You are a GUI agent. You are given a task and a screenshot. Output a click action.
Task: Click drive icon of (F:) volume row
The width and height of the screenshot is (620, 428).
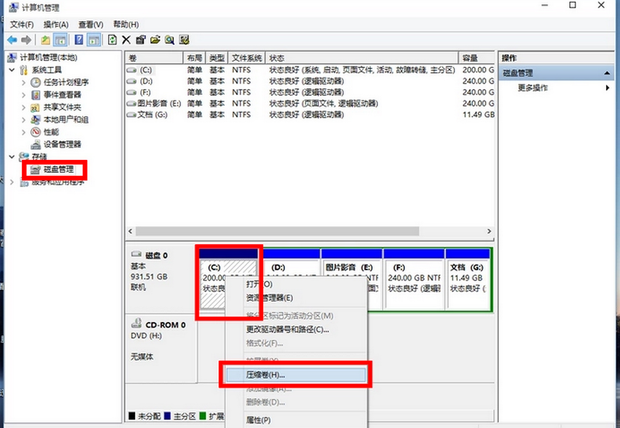132,92
